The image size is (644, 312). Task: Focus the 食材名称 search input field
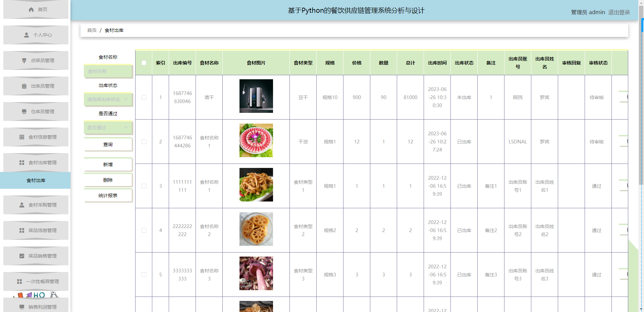108,71
